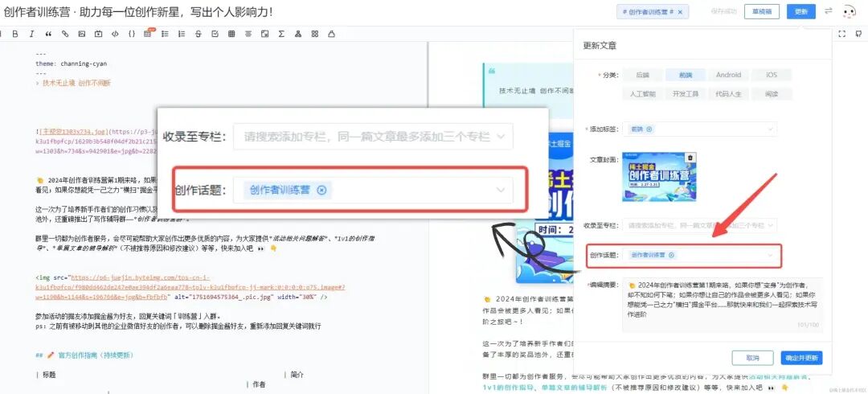The height and width of the screenshot is (394, 868).
Task: Insert inline code with angle-bracket icon
Action: (x=115, y=35)
